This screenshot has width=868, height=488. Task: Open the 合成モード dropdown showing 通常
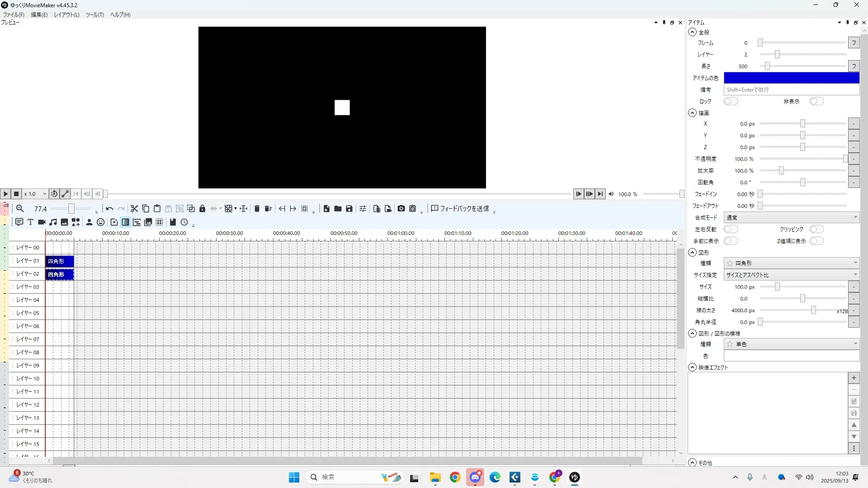[x=791, y=217]
